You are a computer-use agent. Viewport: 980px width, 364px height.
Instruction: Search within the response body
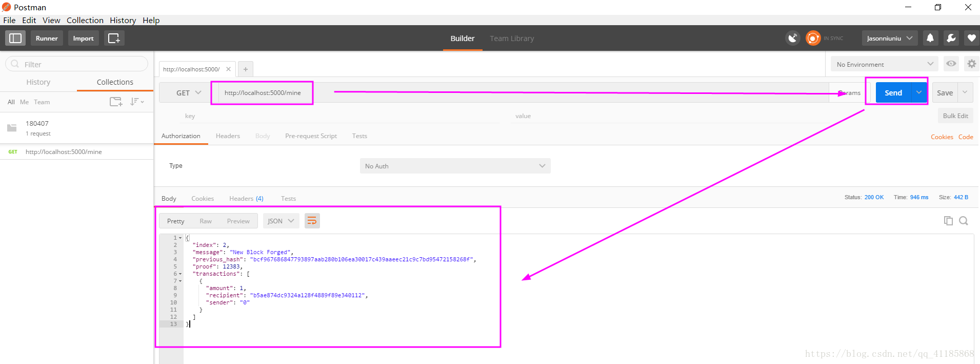(x=964, y=221)
